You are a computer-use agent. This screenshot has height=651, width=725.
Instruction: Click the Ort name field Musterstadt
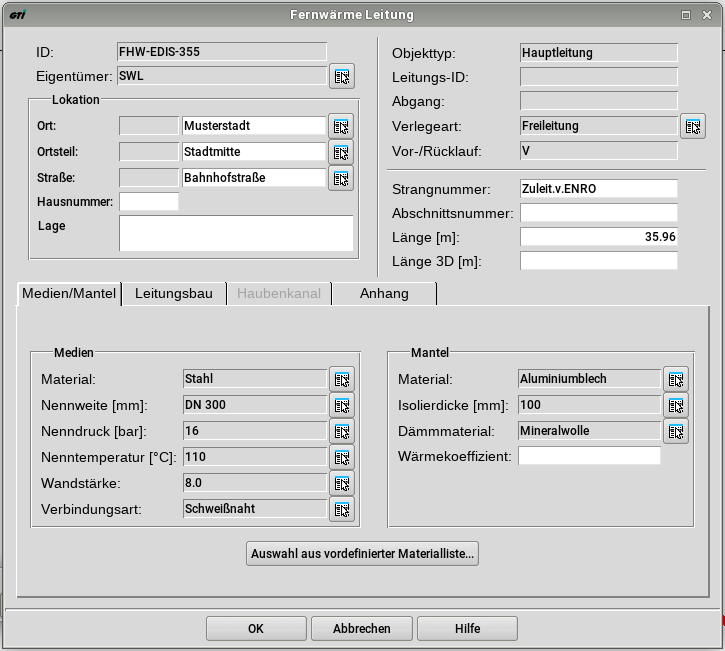click(254, 126)
